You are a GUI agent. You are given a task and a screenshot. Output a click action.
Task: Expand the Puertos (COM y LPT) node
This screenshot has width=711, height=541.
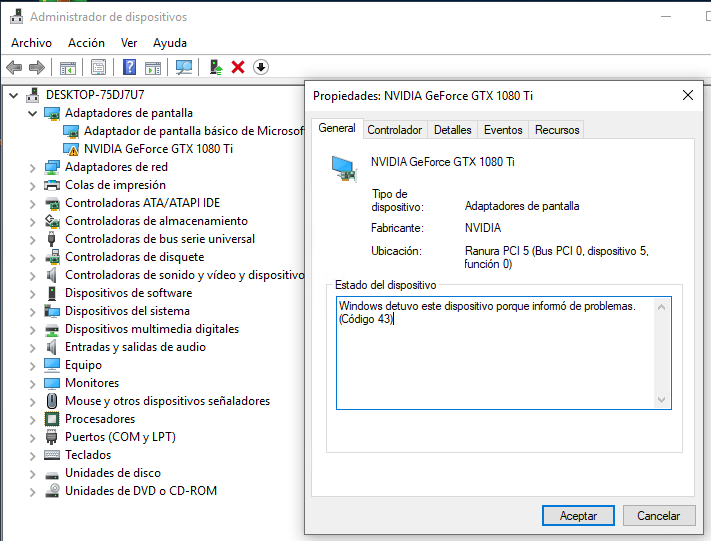[x=32, y=438]
